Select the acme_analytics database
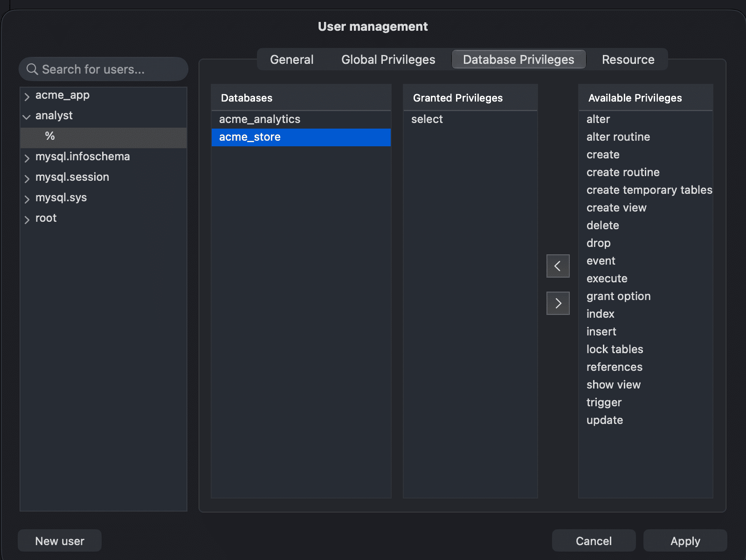The image size is (746, 560). click(301, 119)
